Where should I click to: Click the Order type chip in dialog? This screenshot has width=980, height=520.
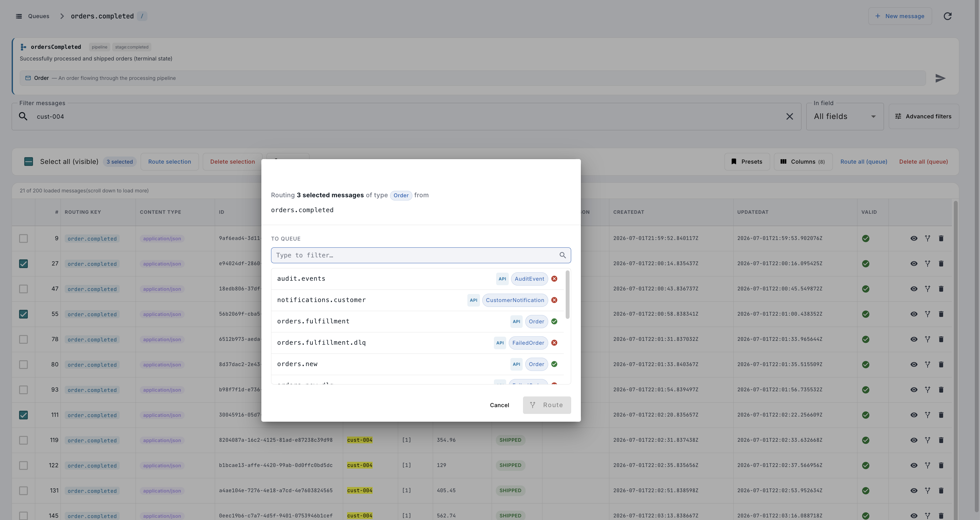401,196
